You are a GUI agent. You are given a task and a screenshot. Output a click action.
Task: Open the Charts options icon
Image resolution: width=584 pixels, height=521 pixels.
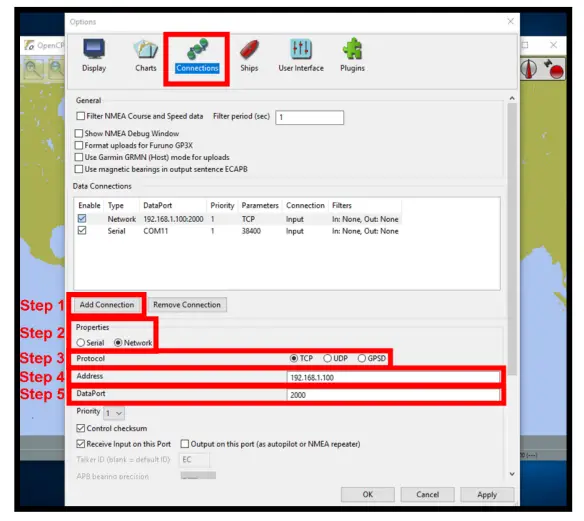(146, 55)
